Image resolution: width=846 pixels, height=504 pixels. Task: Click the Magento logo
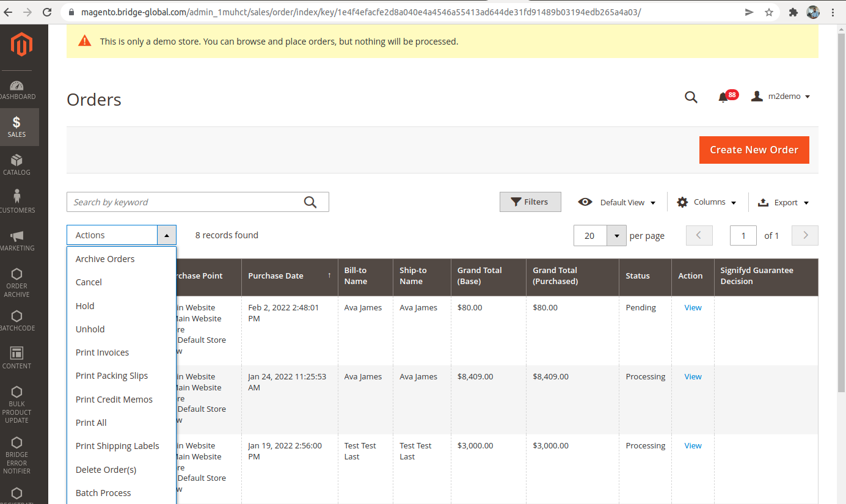[21, 45]
